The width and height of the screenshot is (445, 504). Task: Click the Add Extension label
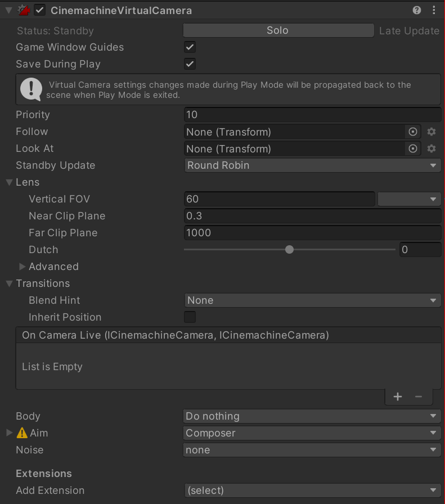click(x=50, y=490)
